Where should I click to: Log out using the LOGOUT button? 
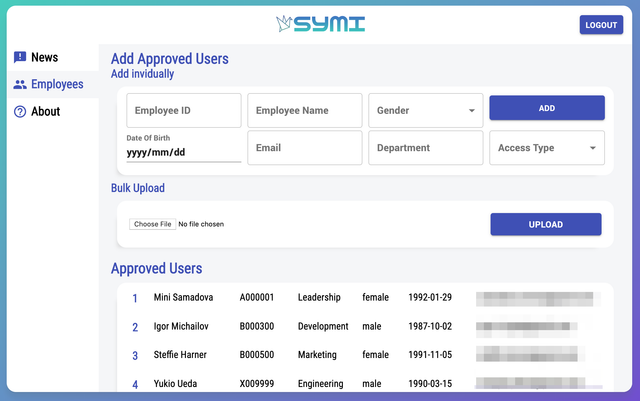[x=601, y=25]
